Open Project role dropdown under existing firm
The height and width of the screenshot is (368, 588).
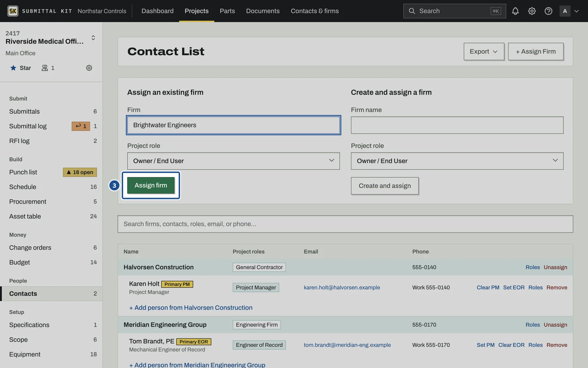coord(233,161)
